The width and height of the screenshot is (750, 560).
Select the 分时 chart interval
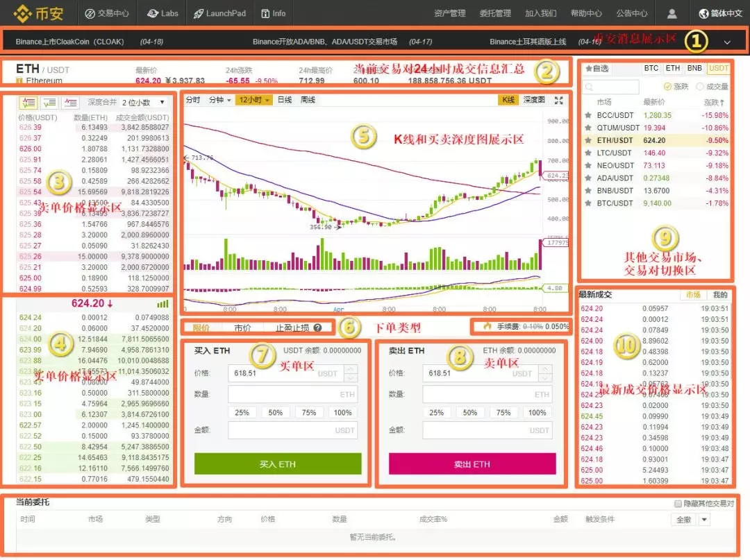(193, 100)
